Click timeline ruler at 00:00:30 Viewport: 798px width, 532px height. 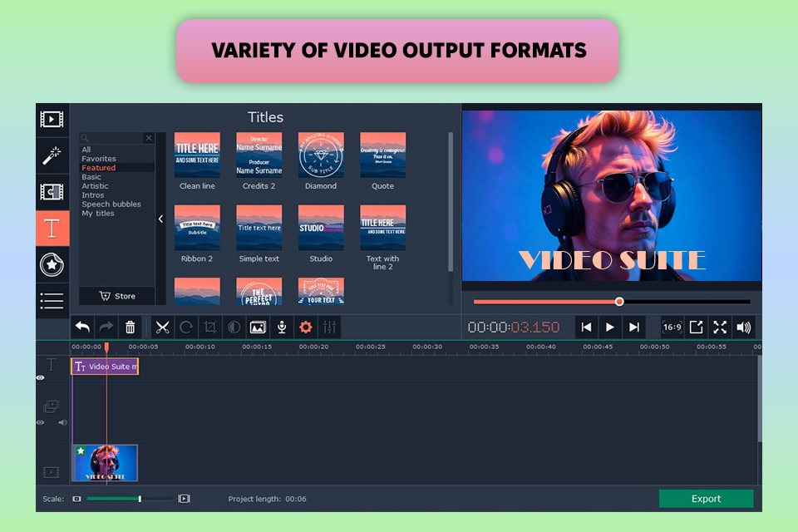tap(427, 347)
